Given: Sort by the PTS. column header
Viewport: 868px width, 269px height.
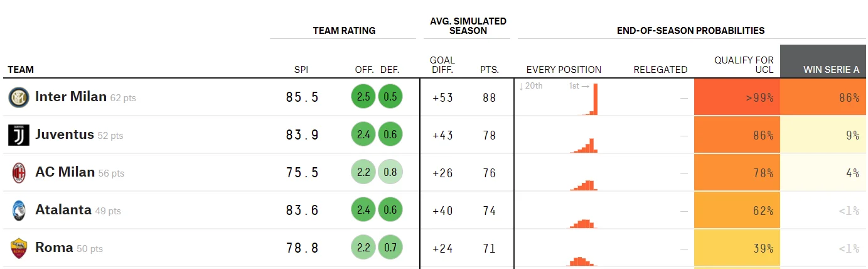Looking at the screenshot, I should click(x=490, y=70).
